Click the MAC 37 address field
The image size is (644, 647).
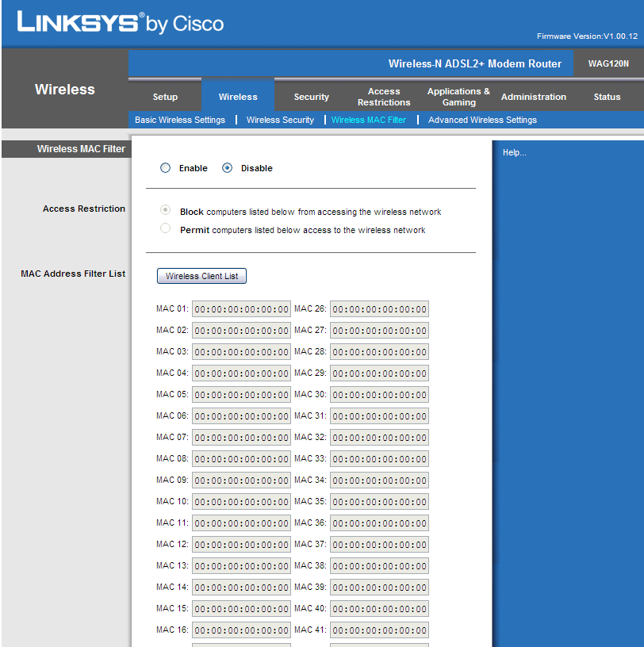[x=379, y=545]
